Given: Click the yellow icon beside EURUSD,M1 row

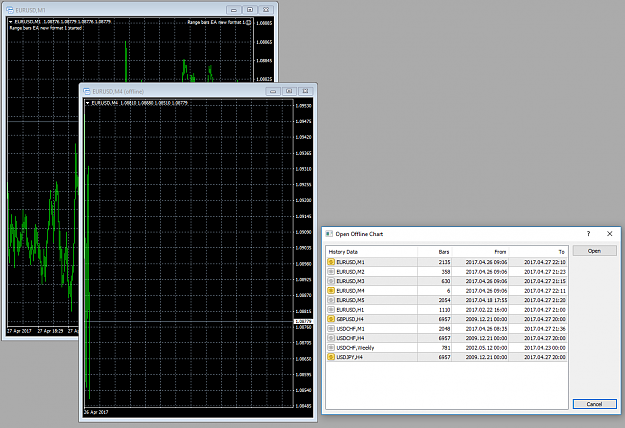Looking at the screenshot, I should (x=331, y=262).
